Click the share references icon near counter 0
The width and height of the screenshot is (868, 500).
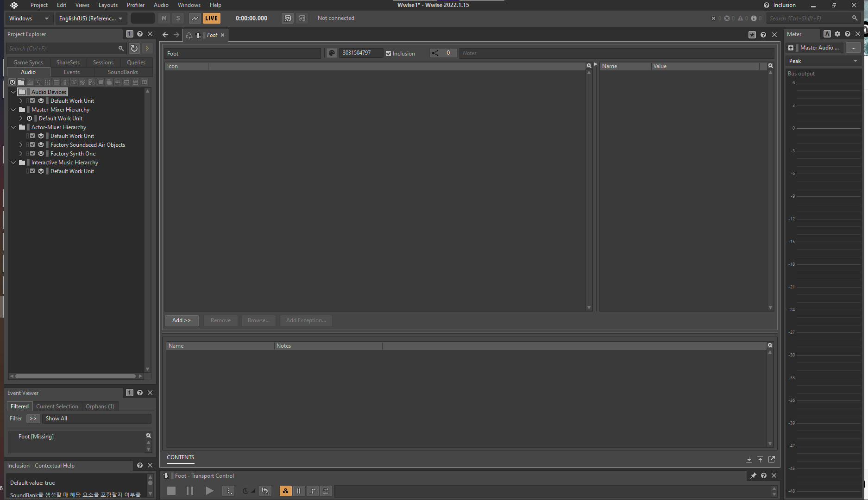tap(435, 53)
